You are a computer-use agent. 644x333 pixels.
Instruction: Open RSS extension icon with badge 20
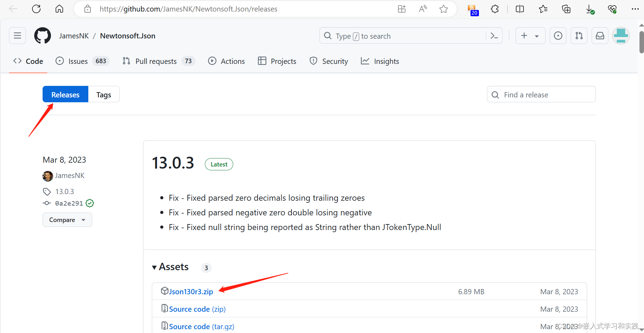473,10
